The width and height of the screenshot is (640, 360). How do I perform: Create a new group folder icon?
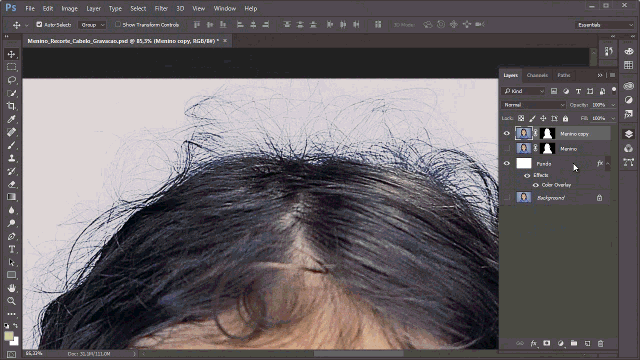574,344
